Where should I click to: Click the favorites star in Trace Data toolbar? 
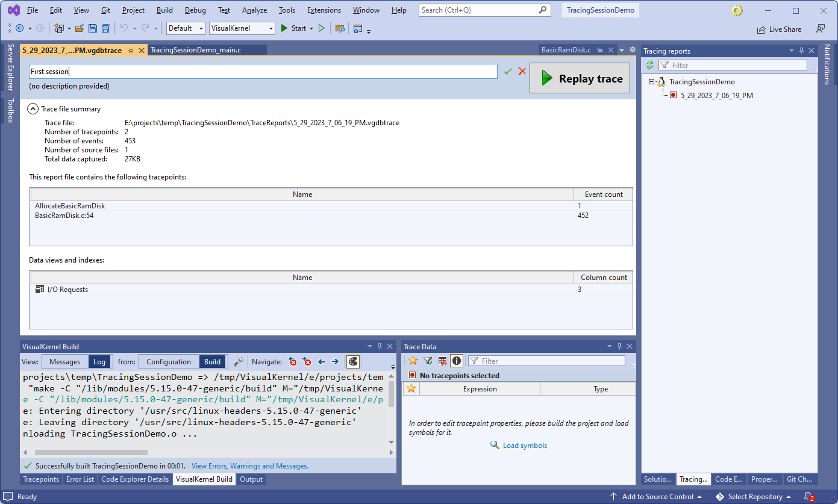(x=413, y=361)
